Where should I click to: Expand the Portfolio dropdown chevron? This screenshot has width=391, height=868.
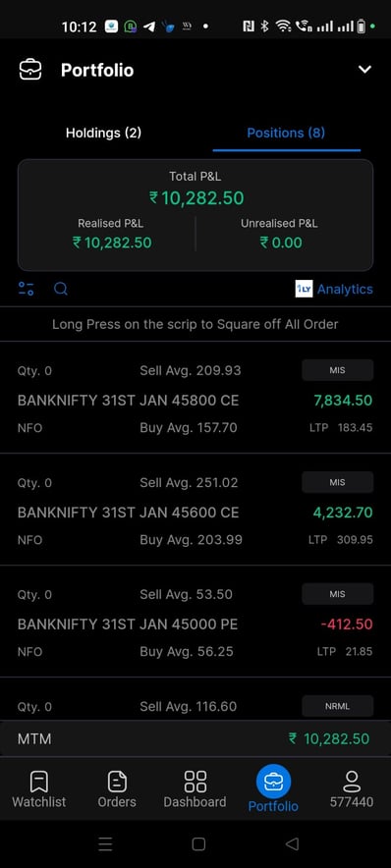coord(364,70)
